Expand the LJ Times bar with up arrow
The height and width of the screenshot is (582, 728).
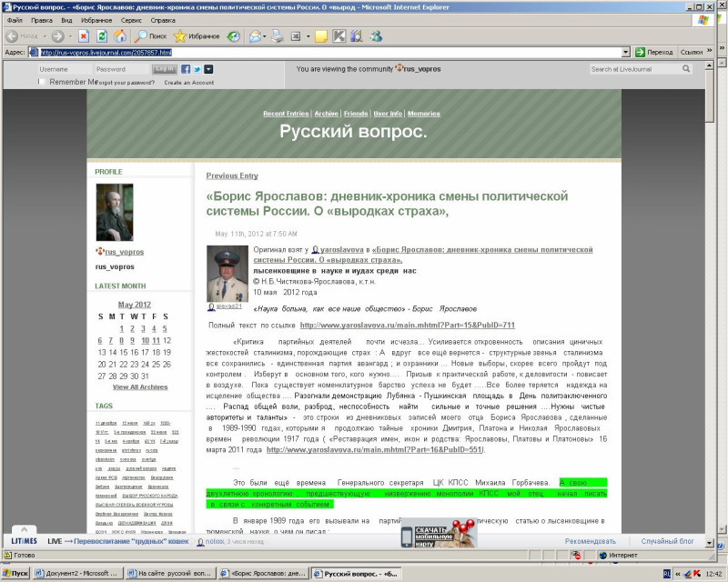pyautogui.click(x=25, y=529)
